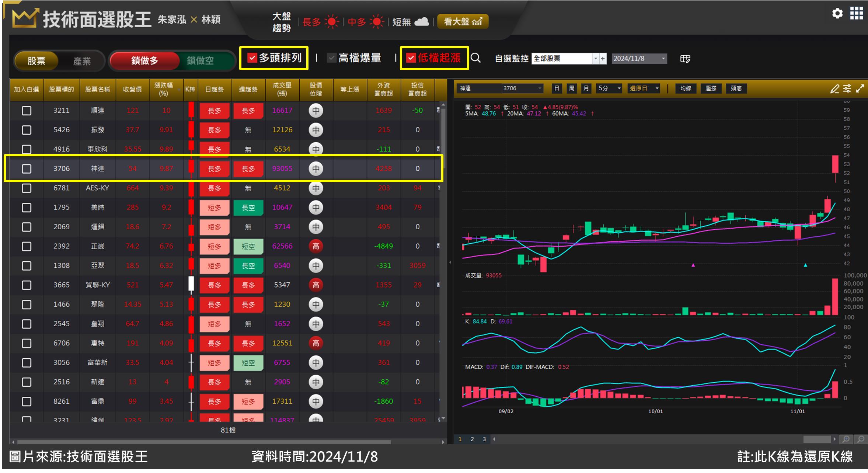The width and height of the screenshot is (868, 473).
Task: Select the 周 weekly chart period
Action: point(571,88)
